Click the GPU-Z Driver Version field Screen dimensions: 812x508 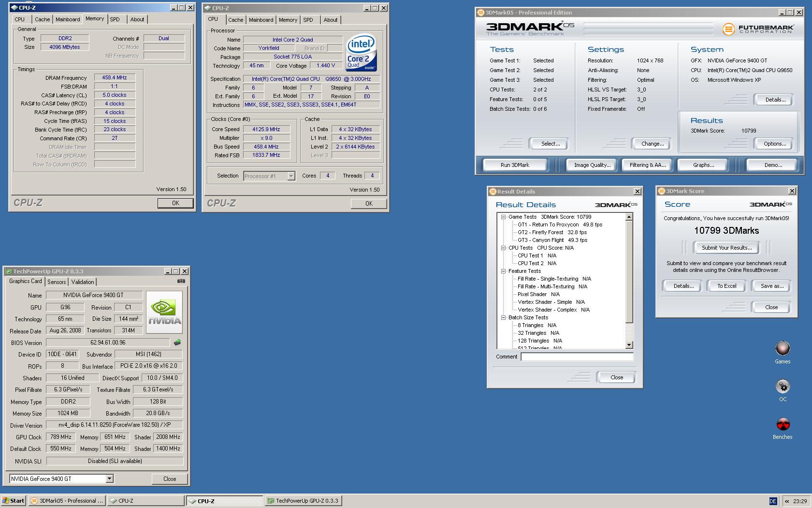tap(114, 425)
